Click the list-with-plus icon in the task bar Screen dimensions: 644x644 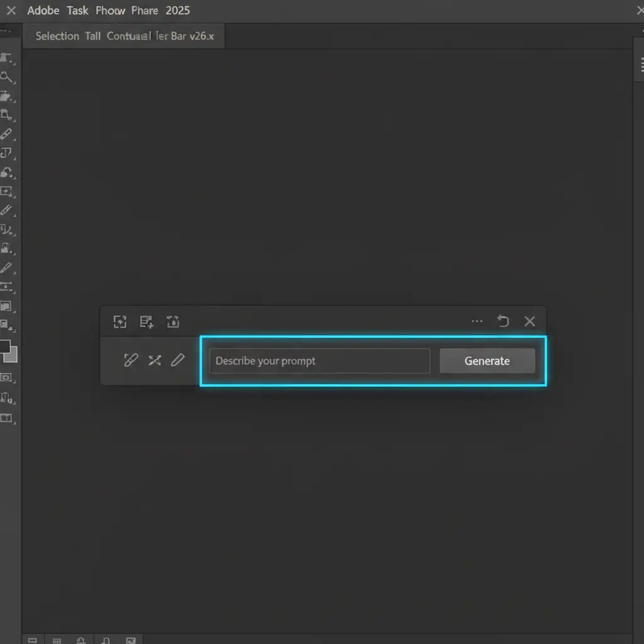point(147,322)
